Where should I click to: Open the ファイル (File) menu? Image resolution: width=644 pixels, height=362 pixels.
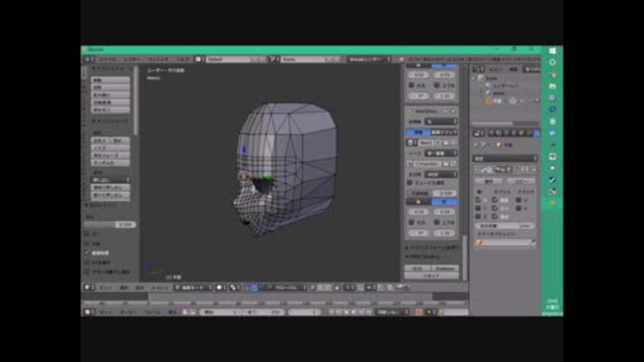point(108,60)
